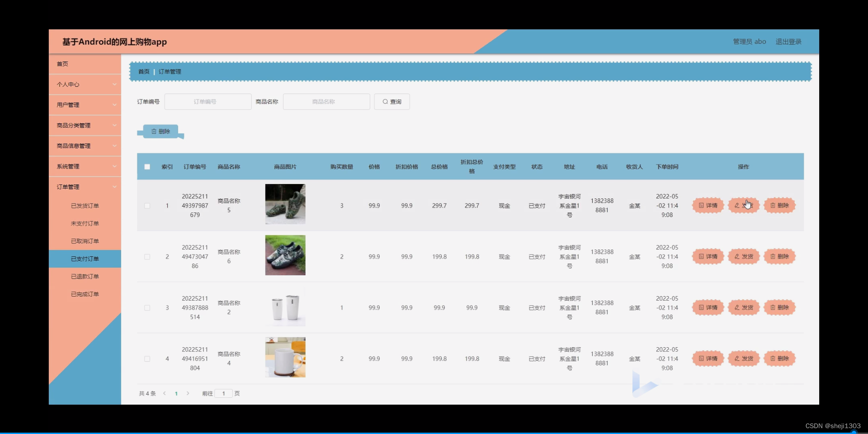Click 删除 trash icon on order row 3
868x434 pixels.
click(x=779, y=307)
